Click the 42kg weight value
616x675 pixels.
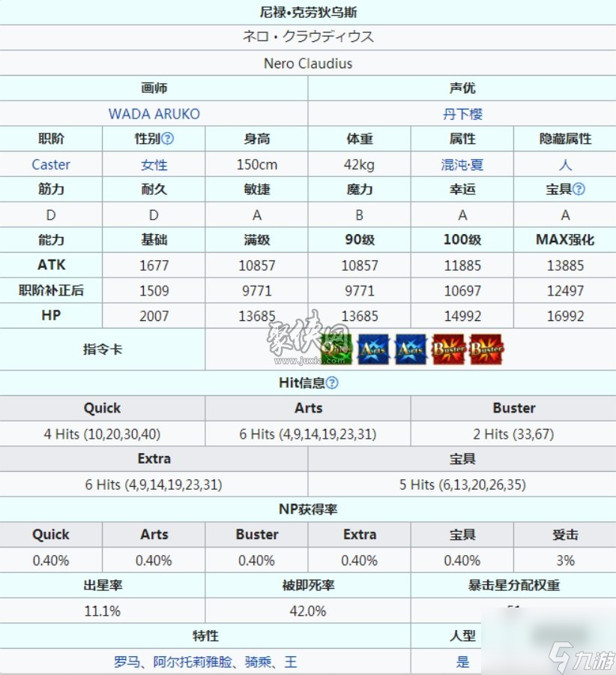(x=359, y=164)
